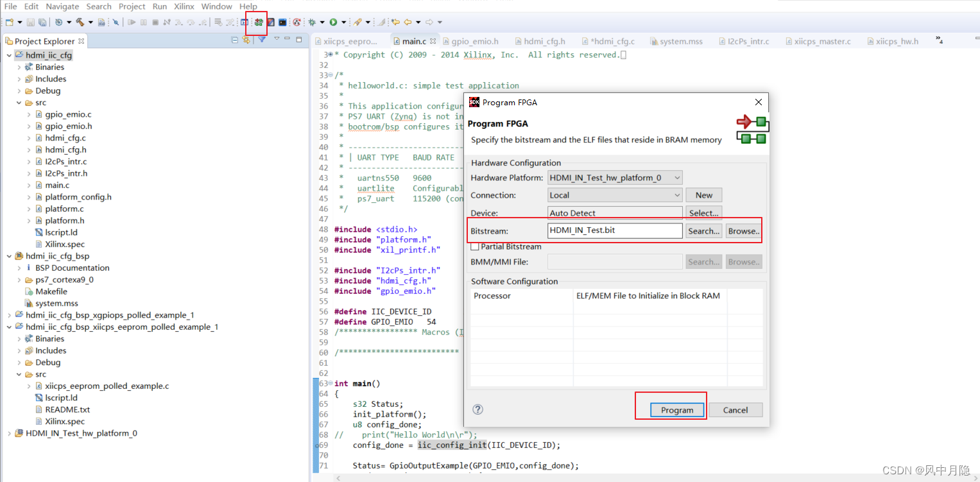
Task: Click the Program FPGA toolbar icon
Action: (x=259, y=22)
